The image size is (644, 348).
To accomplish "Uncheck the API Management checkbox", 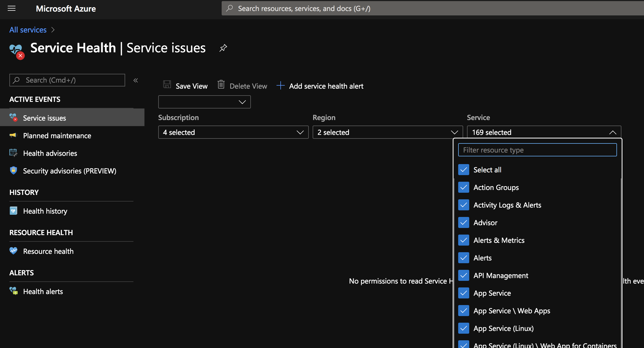I will point(464,275).
